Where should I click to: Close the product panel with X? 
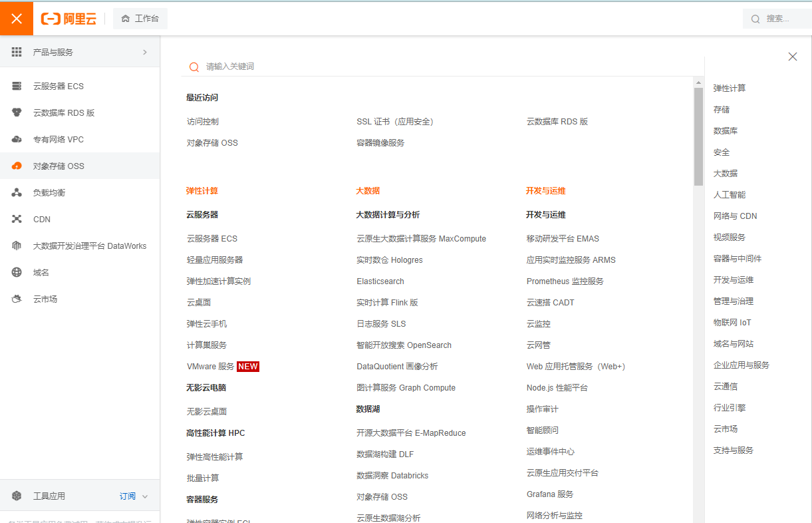(793, 57)
